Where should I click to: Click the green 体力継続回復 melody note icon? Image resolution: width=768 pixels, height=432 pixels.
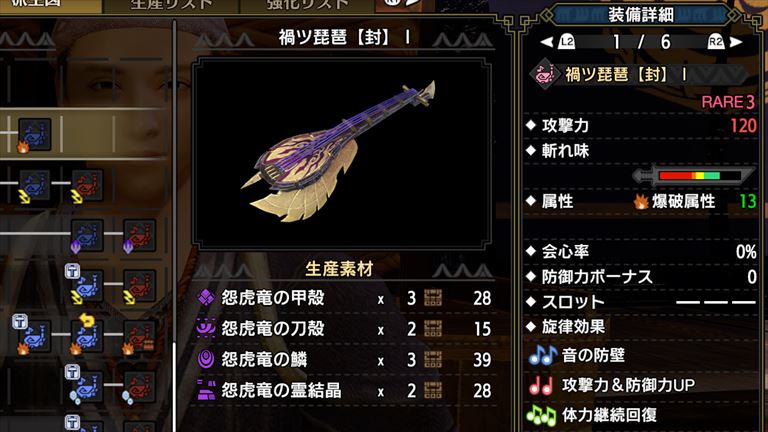(x=541, y=415)
